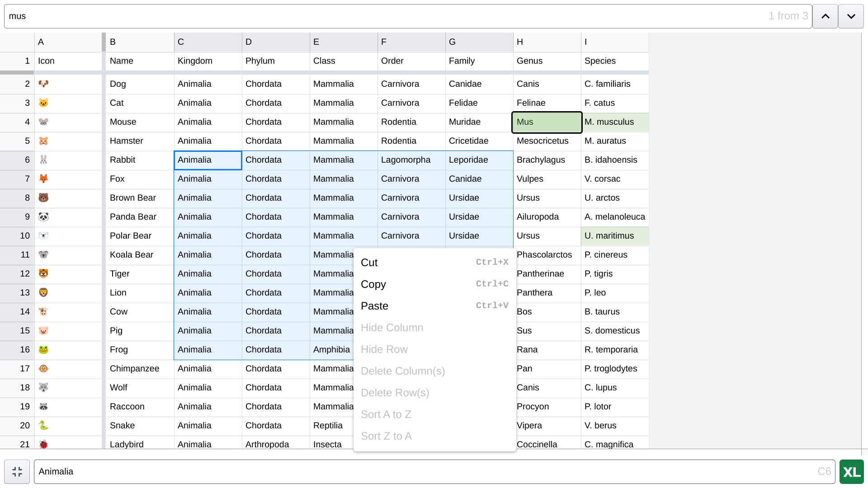Click the dog emoji icon in row 2
The height and width of the screenshot is (488, 868).
(x=43, y=84)
